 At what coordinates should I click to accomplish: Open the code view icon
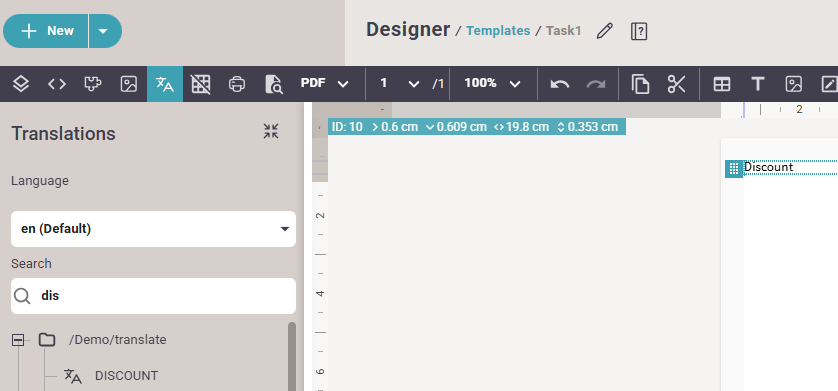57,84
